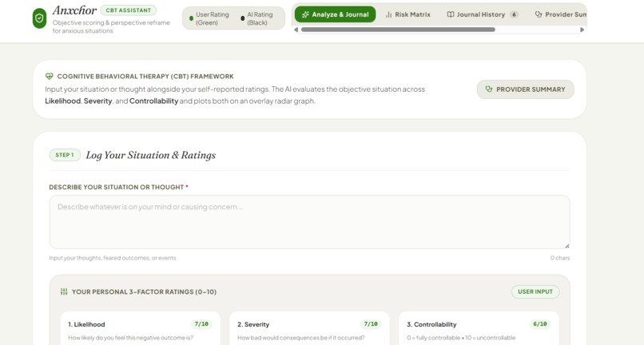Click the '0 chars' character counter
The width and height of the screenshot is (644, 345).
pos(560,258)
